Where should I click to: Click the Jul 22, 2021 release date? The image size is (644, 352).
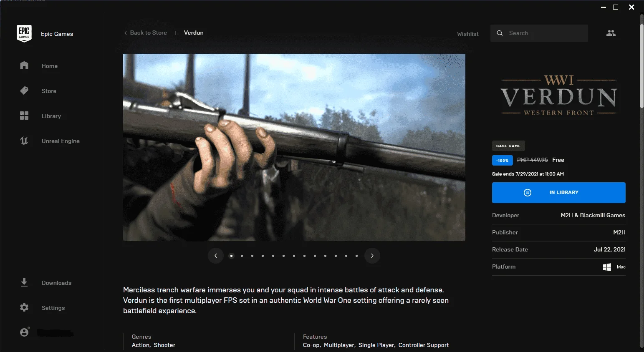click(x=609, y=249)
